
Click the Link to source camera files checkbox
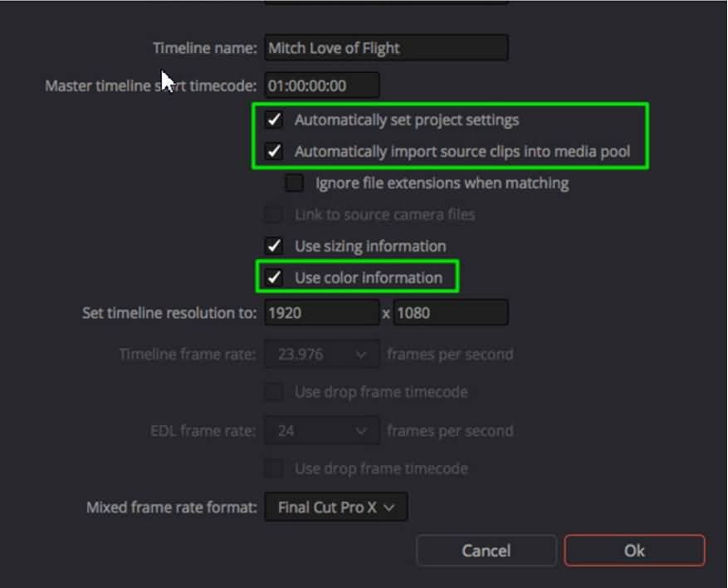(274, 215)
